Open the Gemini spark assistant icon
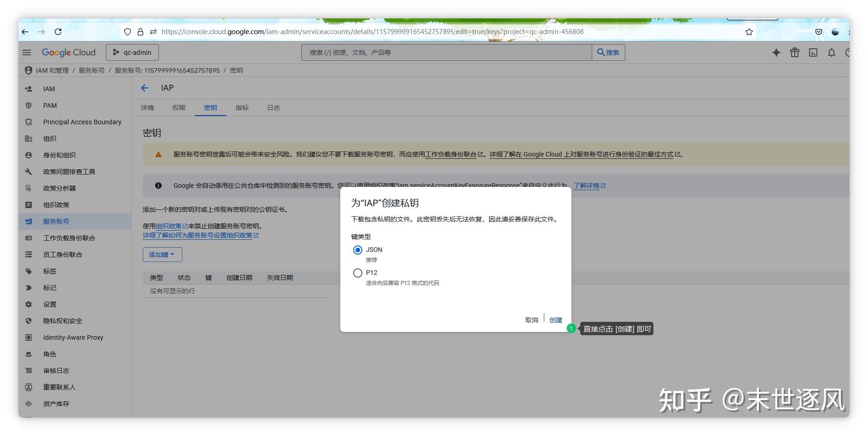This screenshot has width=868, height=436. click(776, 52)
